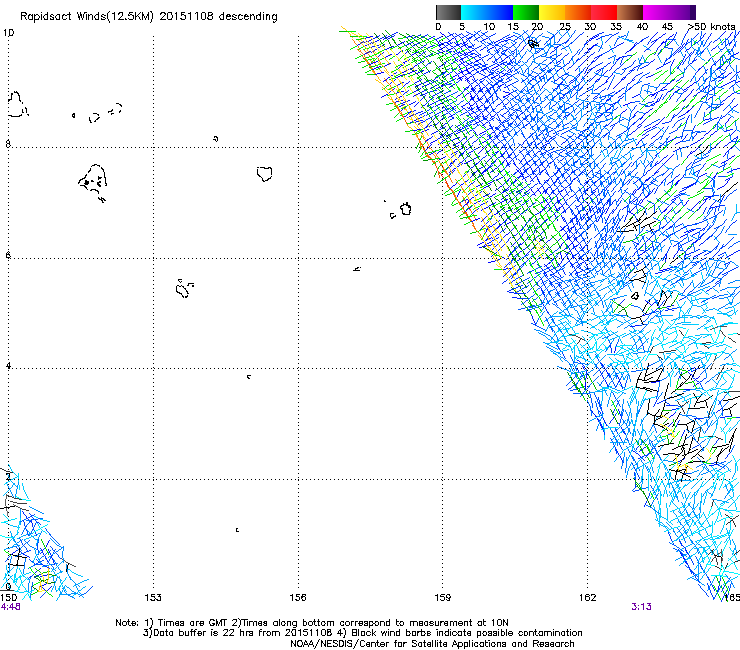Image resolution: width=740 pixels, height=650 pixels.
Task: Click the red 30-35 knots colorbar segment
Action: pos(604,12)
